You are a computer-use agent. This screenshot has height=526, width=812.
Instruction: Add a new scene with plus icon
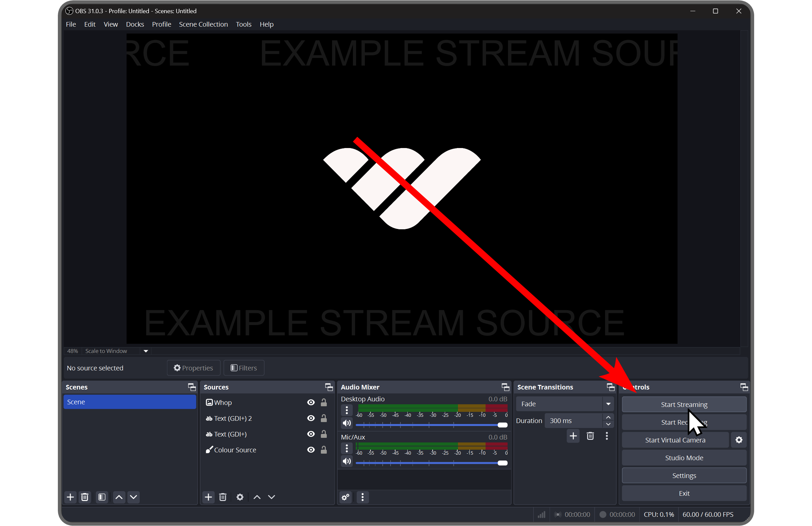point(70,497)
